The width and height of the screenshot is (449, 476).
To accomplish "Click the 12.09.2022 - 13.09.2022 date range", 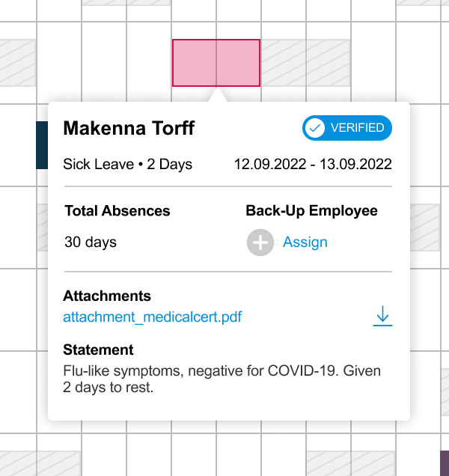I will (x=313, y=164).
